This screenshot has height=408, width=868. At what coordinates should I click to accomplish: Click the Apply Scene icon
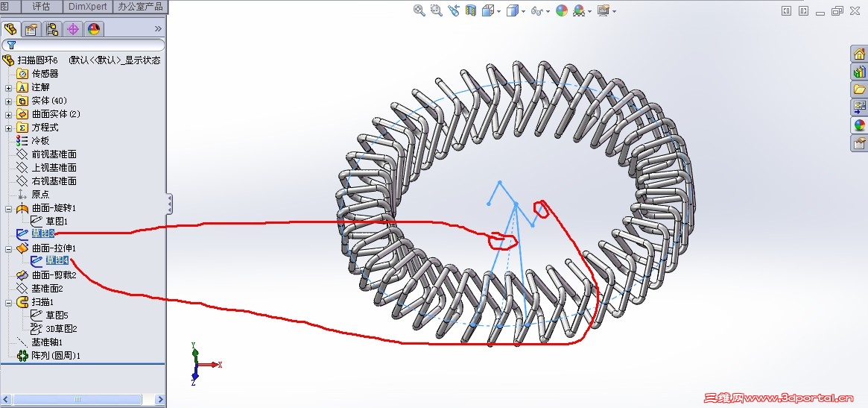coord(579,10)
